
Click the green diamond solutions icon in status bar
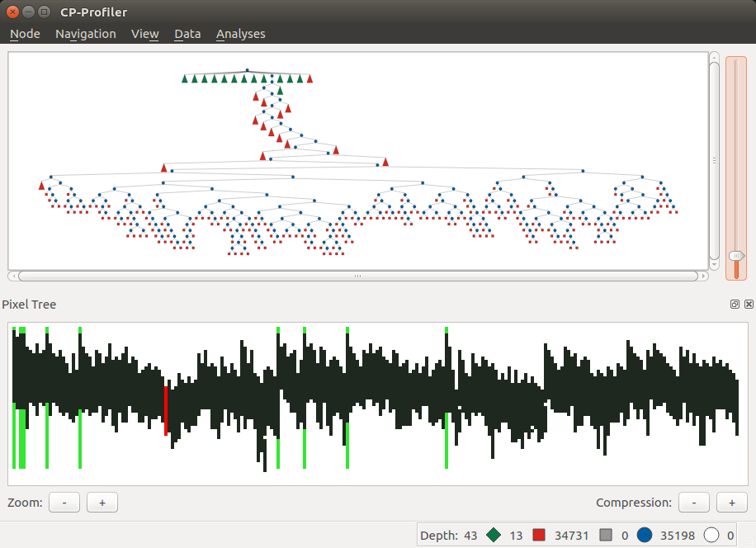pos(492,535)
